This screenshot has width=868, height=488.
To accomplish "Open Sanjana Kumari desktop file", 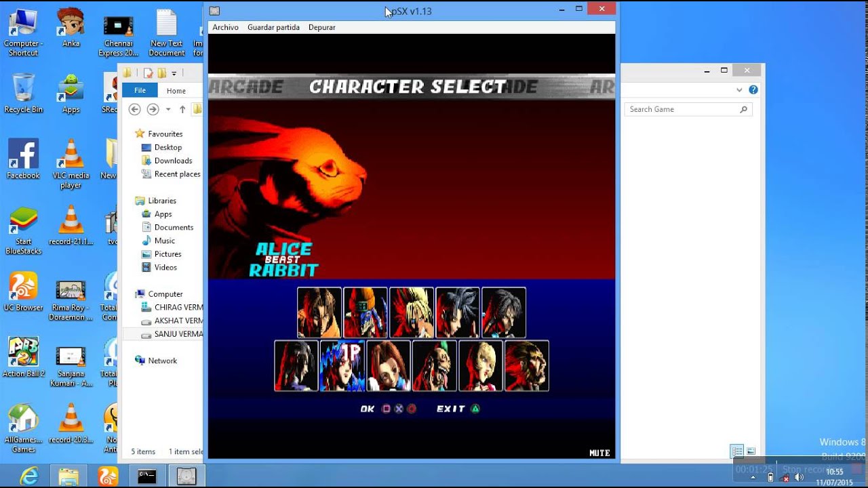I will (71, 366).
